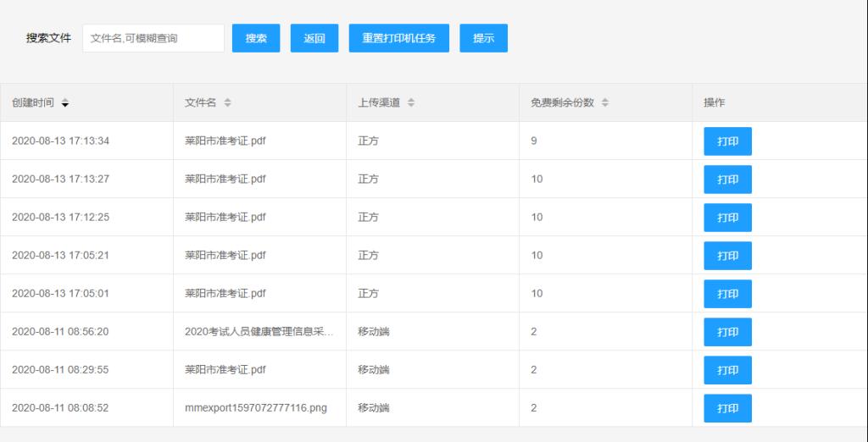This screenshot has height=442, width=868.
Task: Select timestamp 2020-08-11 08:56:20
Action: [x=60, y=332]
